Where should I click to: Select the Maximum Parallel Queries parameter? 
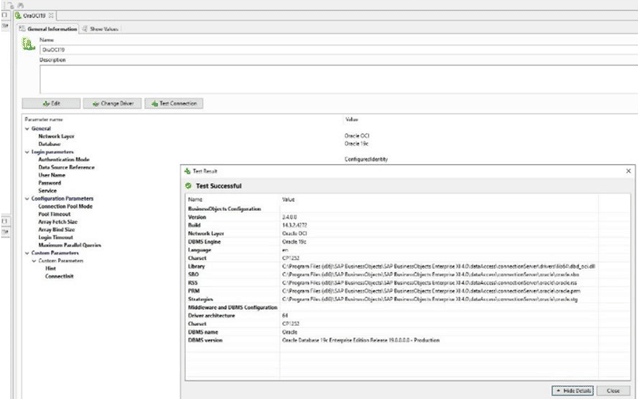click(70, 245)
